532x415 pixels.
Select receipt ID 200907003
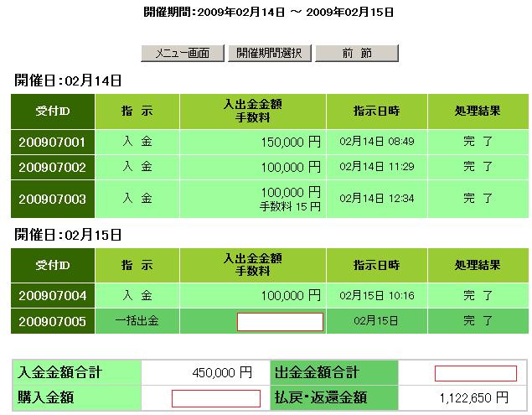(x=53, y=199)
